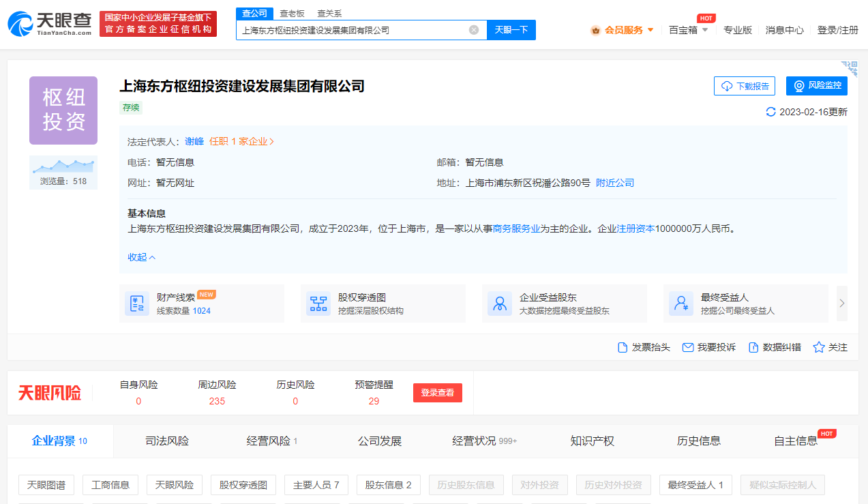Select the 查老板 search tab
The image size is (868, 504).
tap(292, 13)
